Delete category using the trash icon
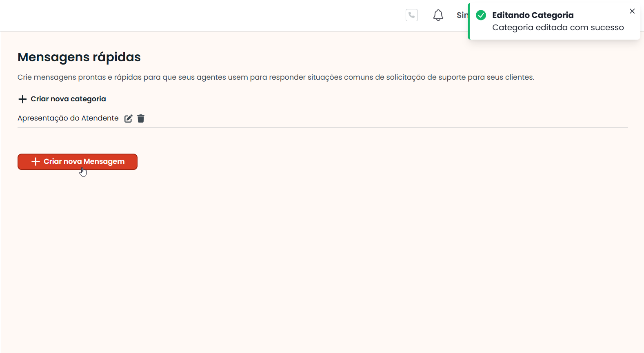 pyautogui.click(x=141, y=118)
